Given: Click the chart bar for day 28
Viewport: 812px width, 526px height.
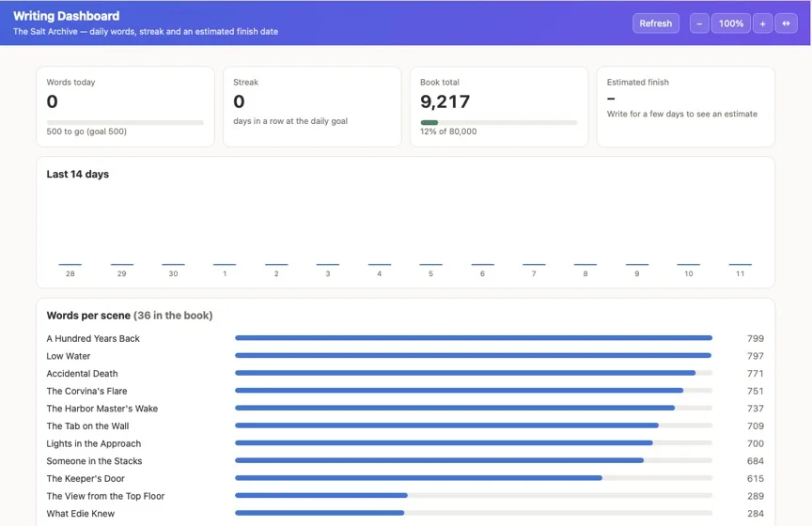Looking at the screenshot, I should coord(70,265).
